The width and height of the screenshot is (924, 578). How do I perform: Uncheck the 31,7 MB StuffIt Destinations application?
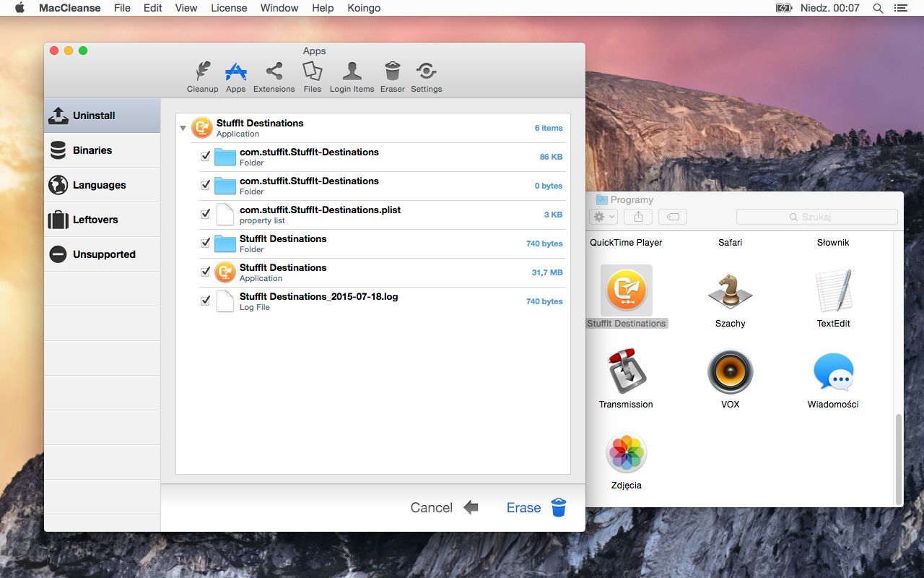(x=205, y=272)
